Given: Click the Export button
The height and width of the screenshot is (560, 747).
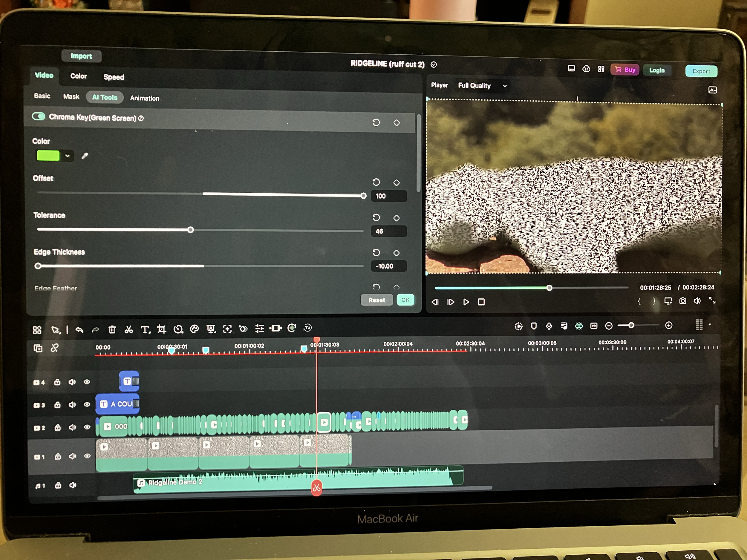Looking at the screenshot, I should pyautogui.click(x=701, y=71).
